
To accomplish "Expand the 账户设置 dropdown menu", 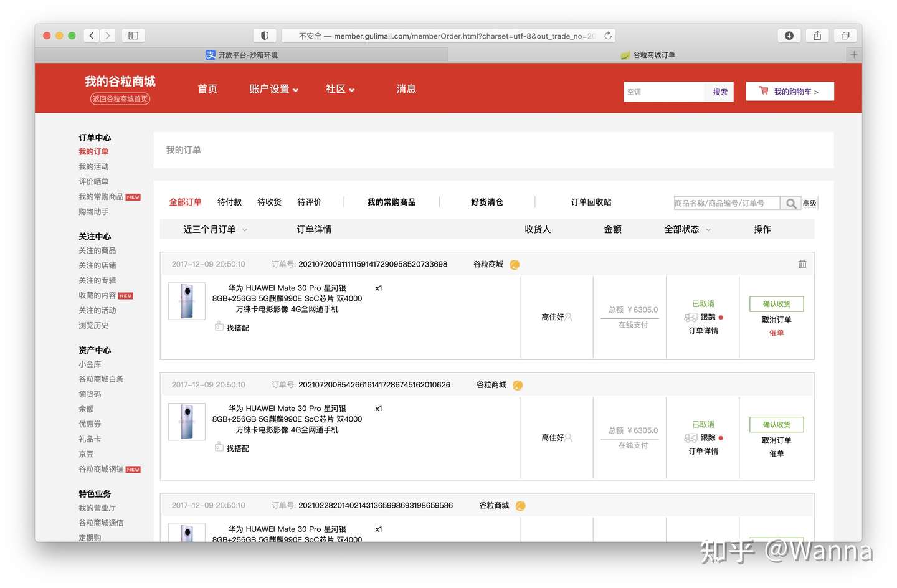I will pyautogui.click(x=274, y=89).
